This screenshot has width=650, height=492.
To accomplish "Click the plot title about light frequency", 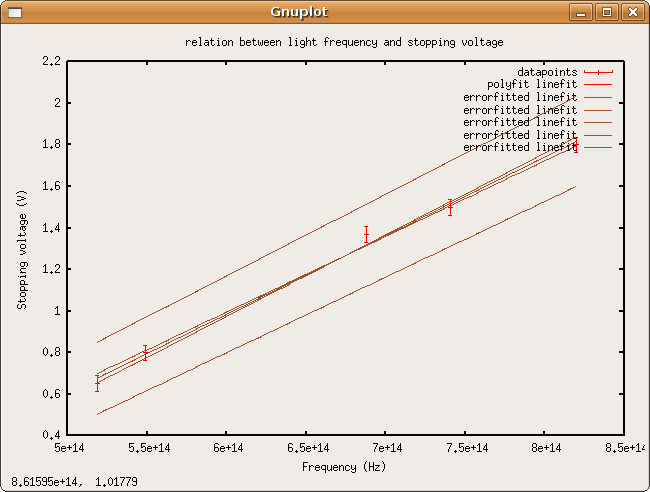I will point(344,43).
